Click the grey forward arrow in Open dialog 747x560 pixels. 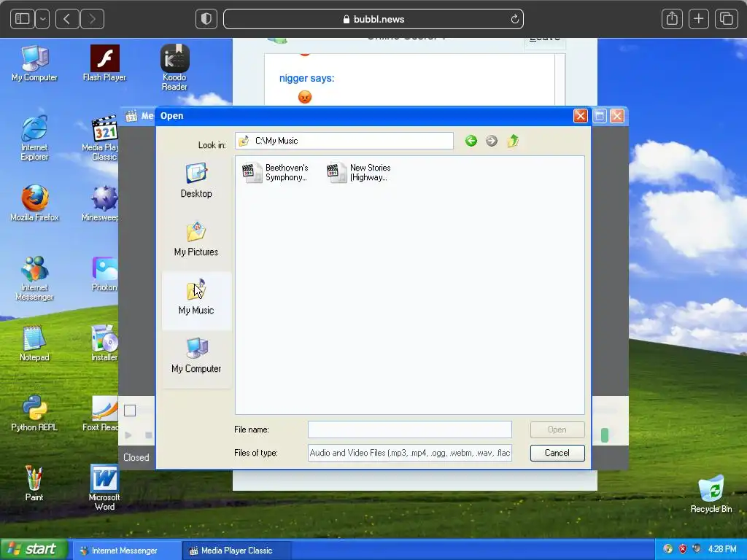492,141
